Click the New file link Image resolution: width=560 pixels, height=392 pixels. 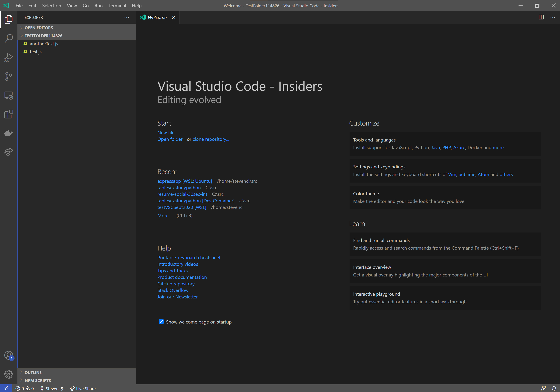166,132
